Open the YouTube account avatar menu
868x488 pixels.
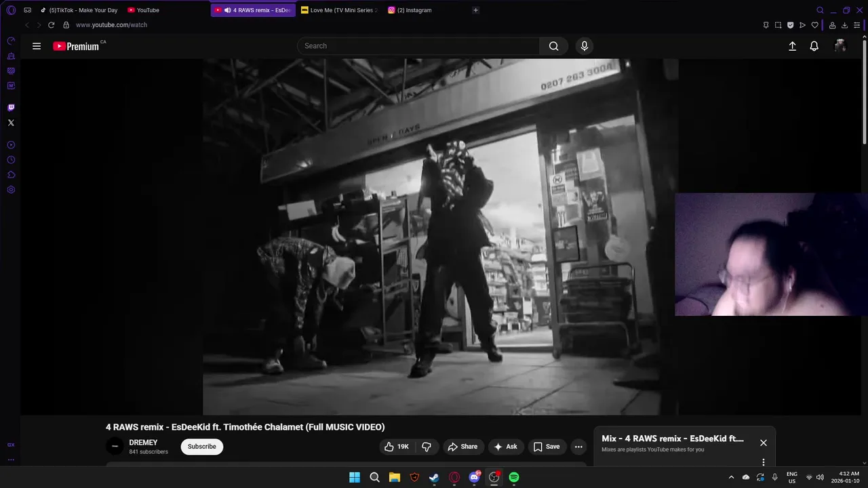[x=840, y=46]
